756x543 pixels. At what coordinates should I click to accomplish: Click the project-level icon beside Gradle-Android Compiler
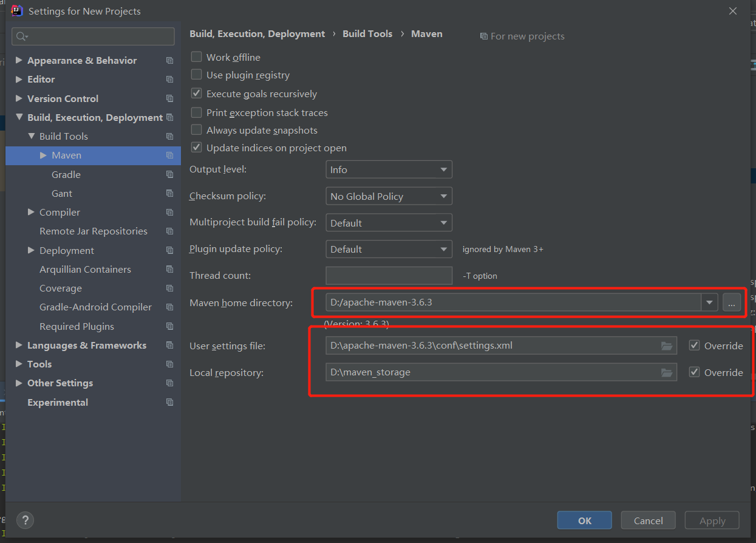[169, 307]
